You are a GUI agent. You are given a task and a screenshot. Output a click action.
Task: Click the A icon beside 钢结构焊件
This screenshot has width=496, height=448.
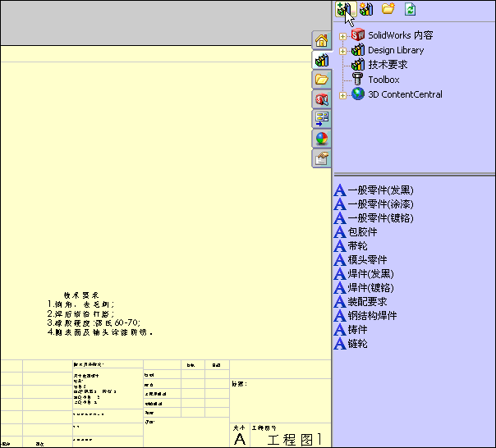(340, 316)
